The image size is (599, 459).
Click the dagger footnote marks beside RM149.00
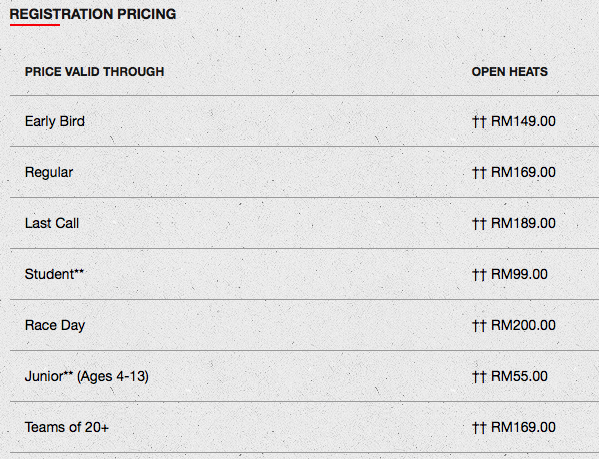[x=479, y=122]
